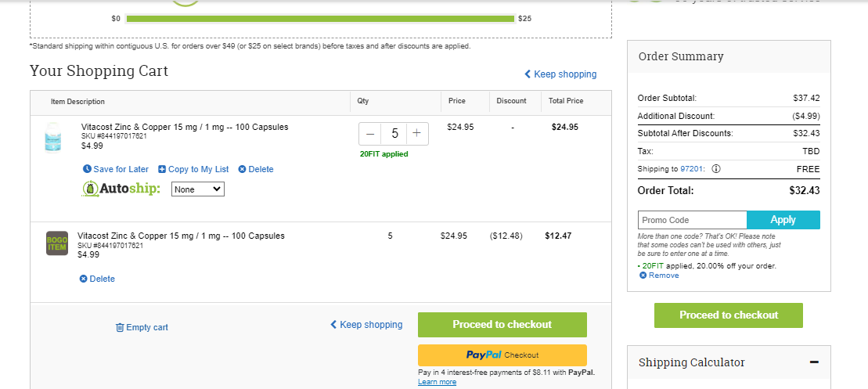Click the Promo Code input field
The width and height of the screenshot is (868, 389).
tap(692, 220)
